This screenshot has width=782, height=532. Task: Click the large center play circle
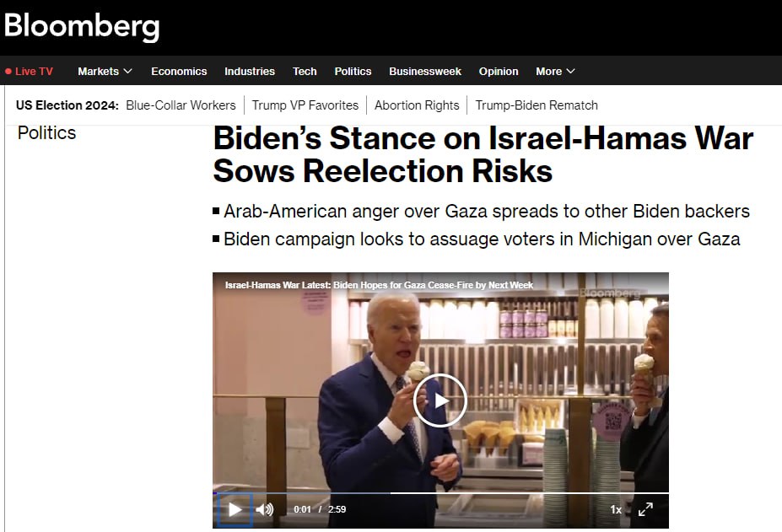[x=440, y=400]
